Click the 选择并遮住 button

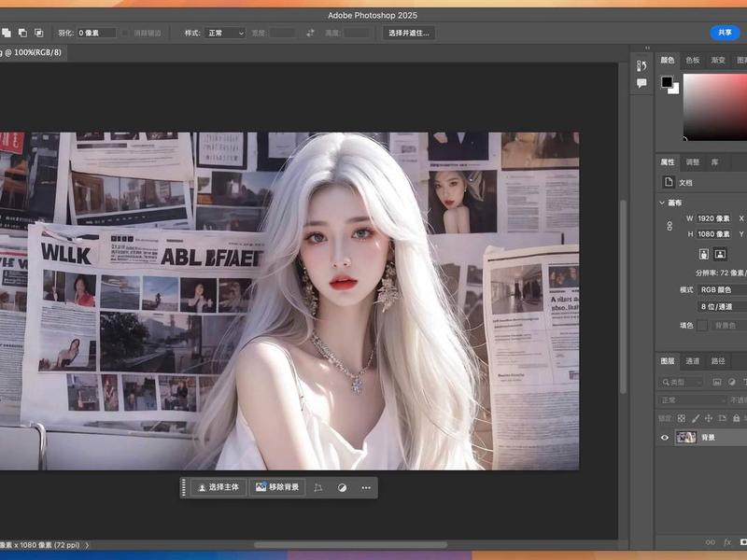tap(409, 33)
